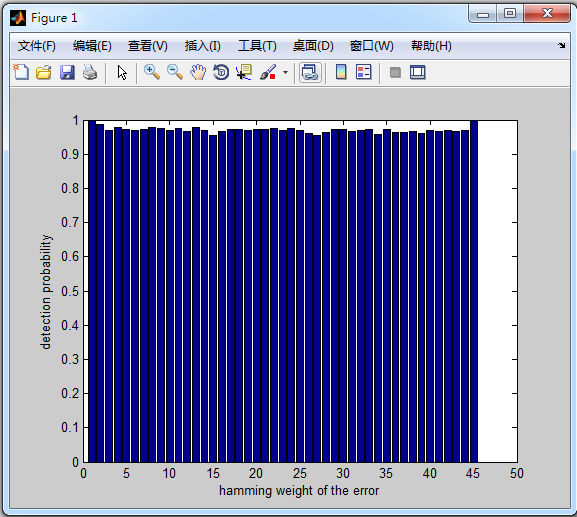Image resolution: width=577 pixels, height=517 pixels.
Task: Expand the Brush color dropdown arrow
Action: [286, 72]
